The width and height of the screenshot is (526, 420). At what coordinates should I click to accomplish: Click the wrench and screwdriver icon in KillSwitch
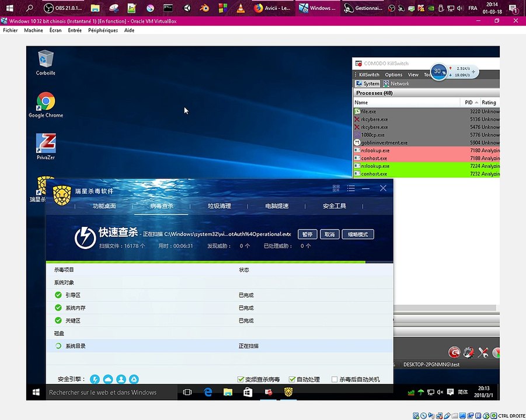tap(483, 353)
